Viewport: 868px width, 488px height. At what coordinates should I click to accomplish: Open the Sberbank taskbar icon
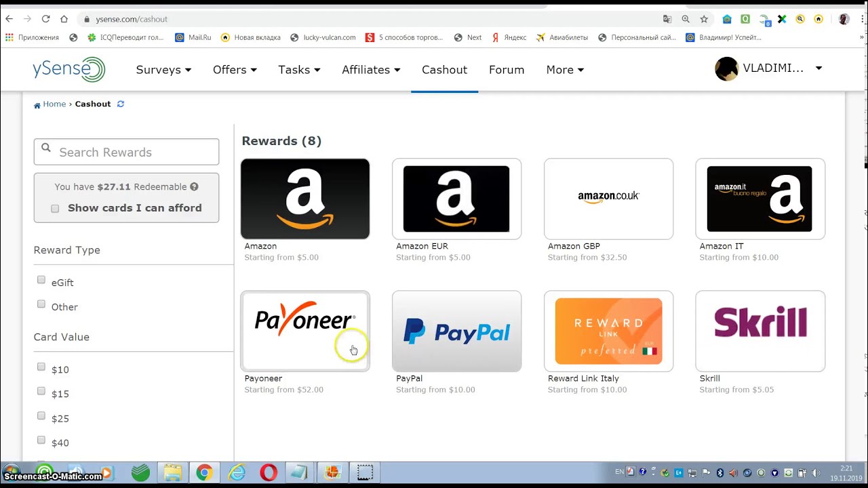[140, 472]
